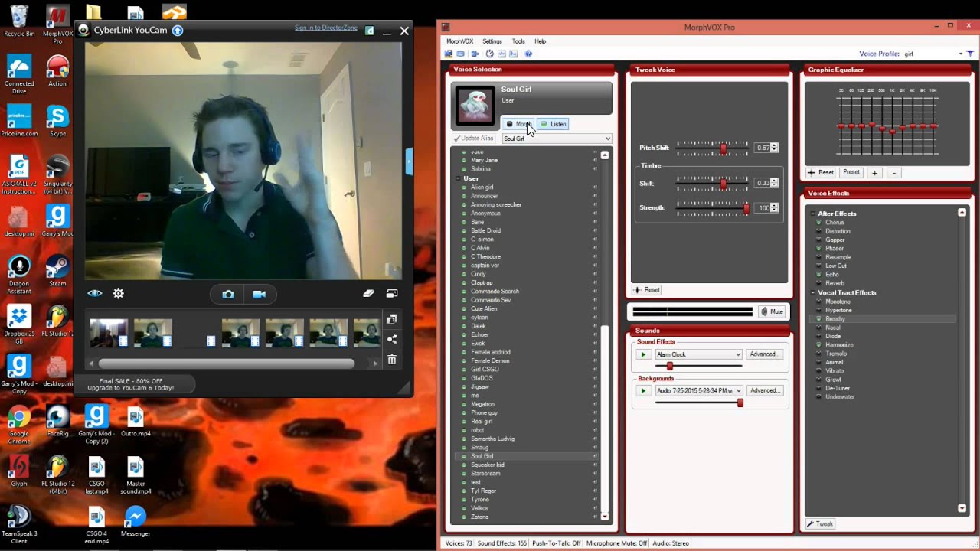Screen dimensions: 980x551
Task: Click the Backgrounds volume slider
Action: 698,403
